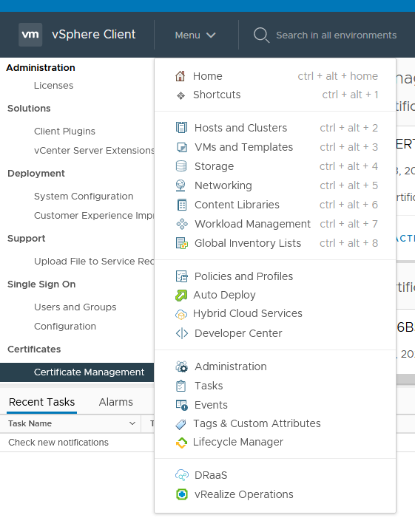Select Certificate Management sidebar item

click(77, 372)
